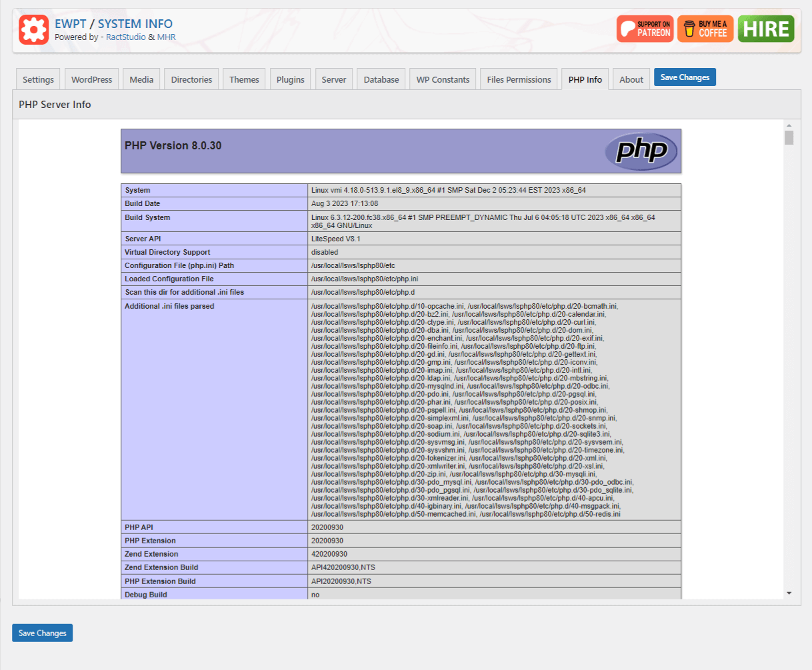Click the EWPT title link
The image size is (812, 670).
71,24
